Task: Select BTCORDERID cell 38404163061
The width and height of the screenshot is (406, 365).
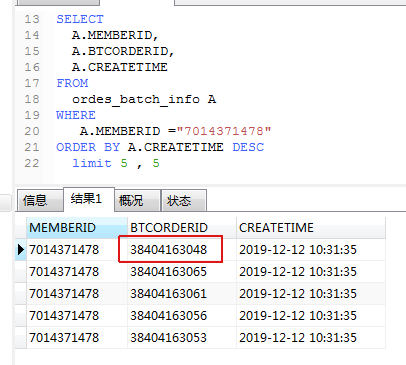Action: click(x=182, y=294)
